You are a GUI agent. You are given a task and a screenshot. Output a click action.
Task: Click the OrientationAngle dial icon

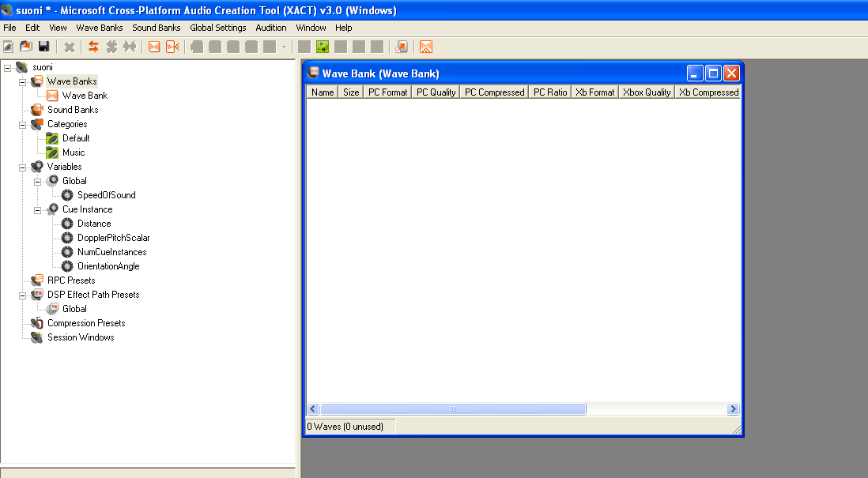[x=67, y=266]
